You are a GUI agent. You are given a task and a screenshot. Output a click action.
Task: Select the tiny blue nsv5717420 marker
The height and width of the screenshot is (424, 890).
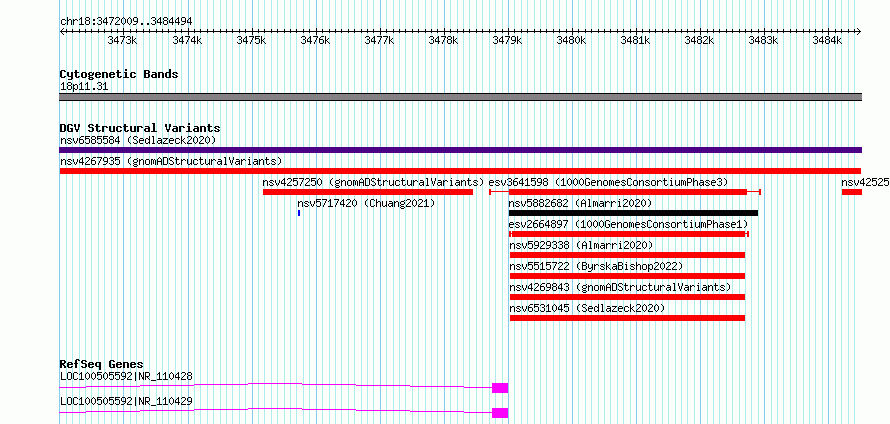299,213
